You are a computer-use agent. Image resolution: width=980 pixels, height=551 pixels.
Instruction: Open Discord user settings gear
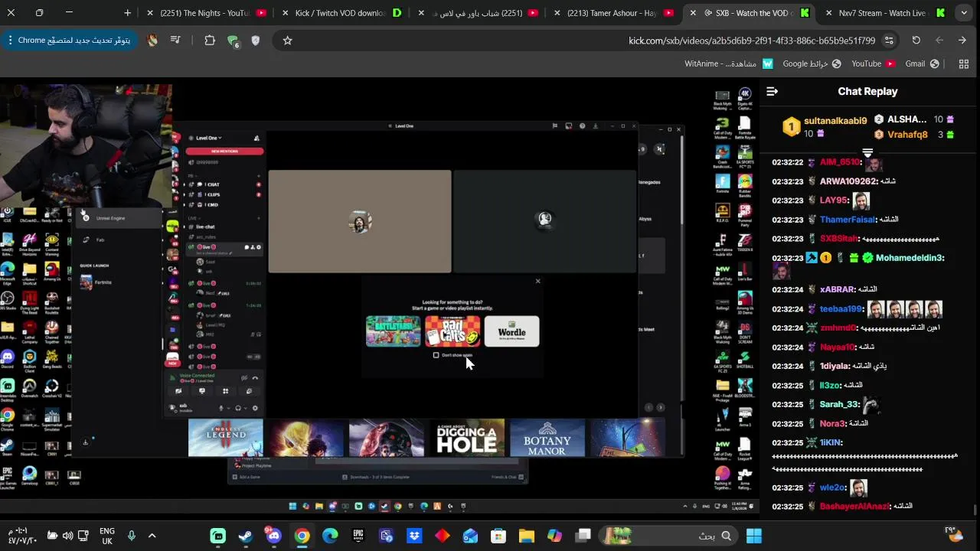point(255,408)
